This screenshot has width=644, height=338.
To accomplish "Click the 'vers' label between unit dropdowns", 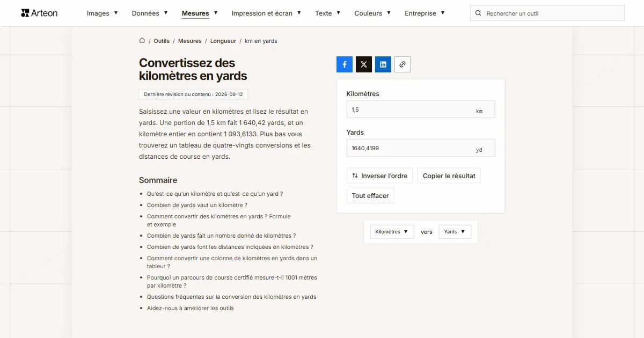I will (x=427, y=232).
